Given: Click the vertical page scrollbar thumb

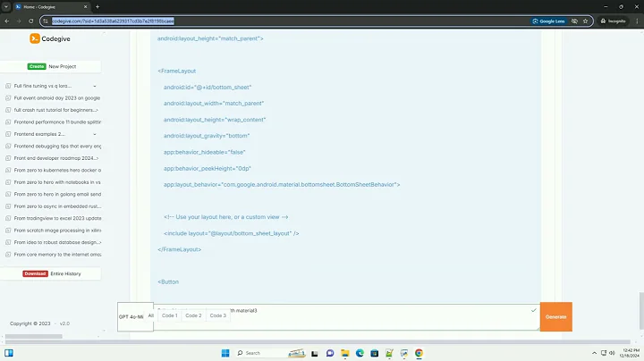Looking at the screenshot, I should click(641, 311).
